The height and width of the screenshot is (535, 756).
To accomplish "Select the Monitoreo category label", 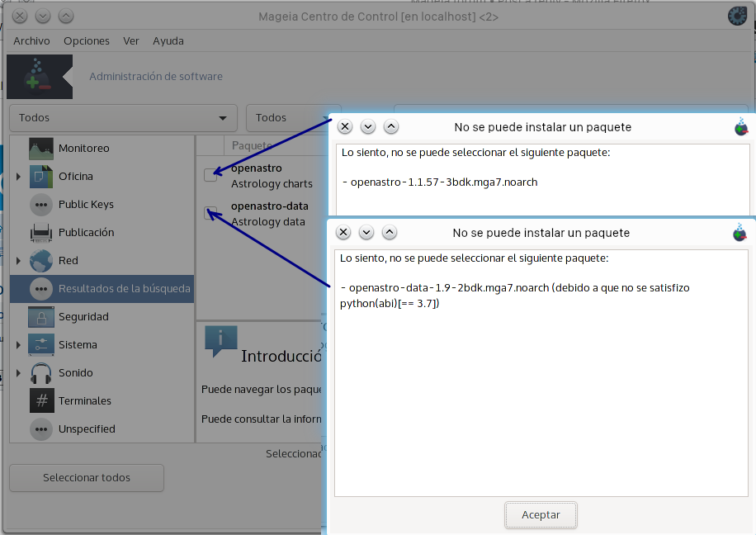I will (84, 149).
